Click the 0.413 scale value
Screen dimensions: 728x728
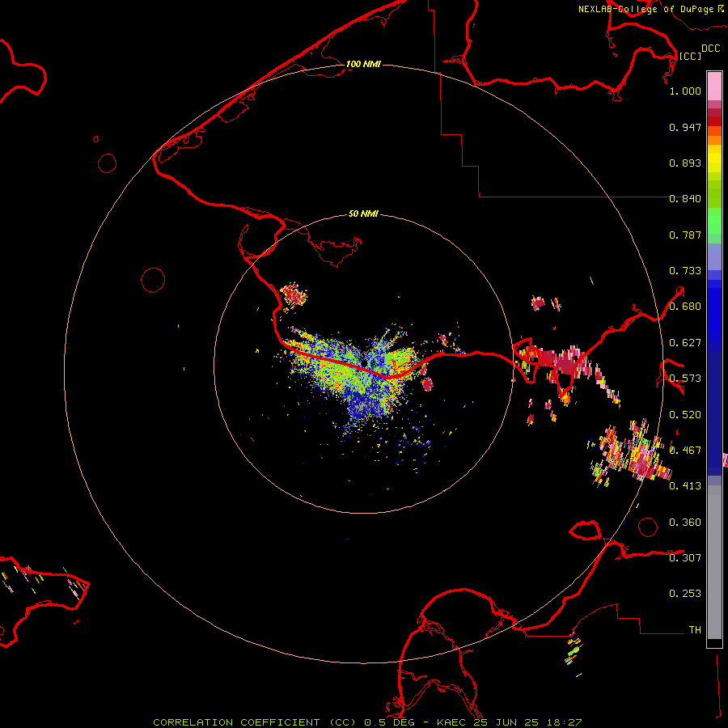pos(685,486)
